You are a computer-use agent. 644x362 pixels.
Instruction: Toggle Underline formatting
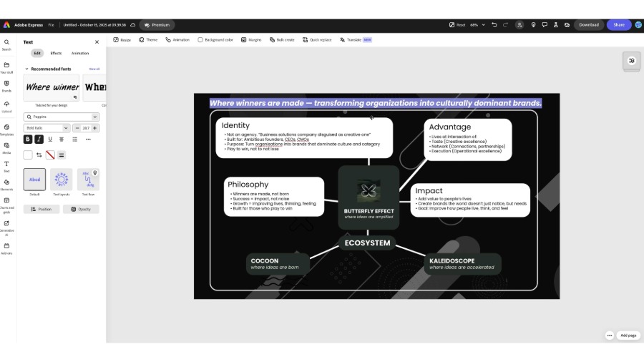pyautogui.click(x=50, y=139)
